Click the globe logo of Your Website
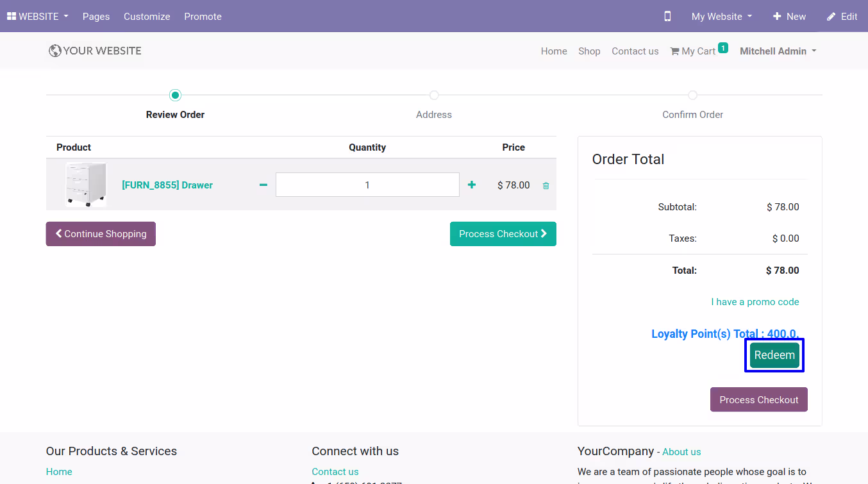This screenshot has width=868, height=484. pos(55,51)
